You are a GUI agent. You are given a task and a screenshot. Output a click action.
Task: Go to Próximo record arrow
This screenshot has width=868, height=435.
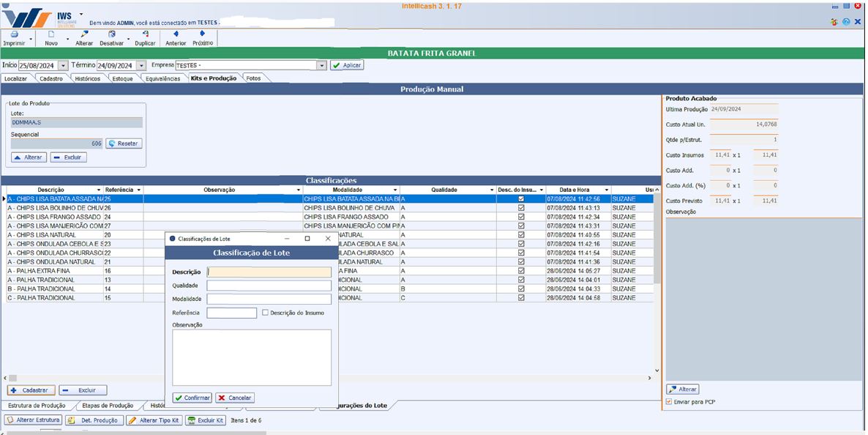tap(203, 34)
